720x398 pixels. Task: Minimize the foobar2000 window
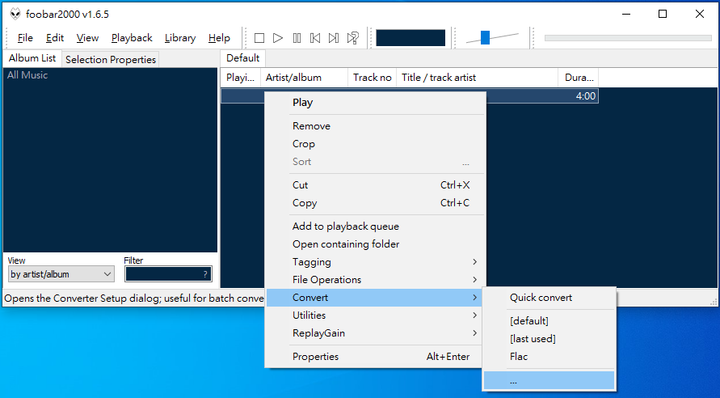pyautogui.click(x=626, y=14)
